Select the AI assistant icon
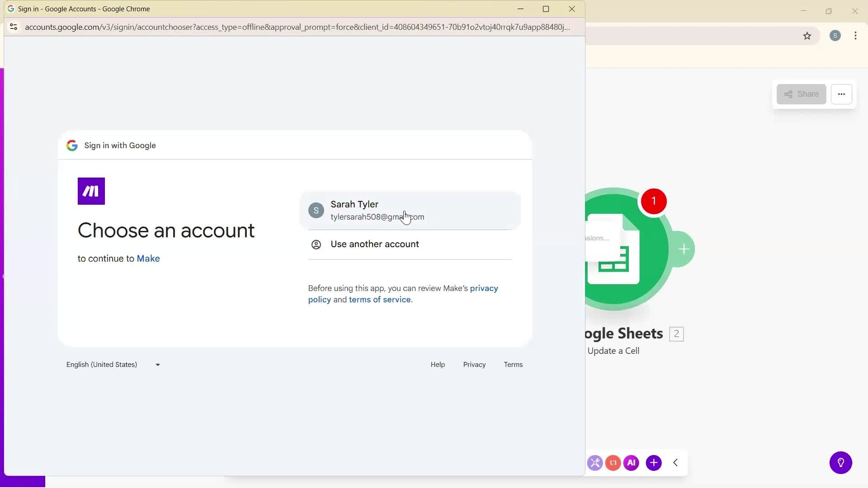Screen dimensions: 868x488 [x=631, y=462]
